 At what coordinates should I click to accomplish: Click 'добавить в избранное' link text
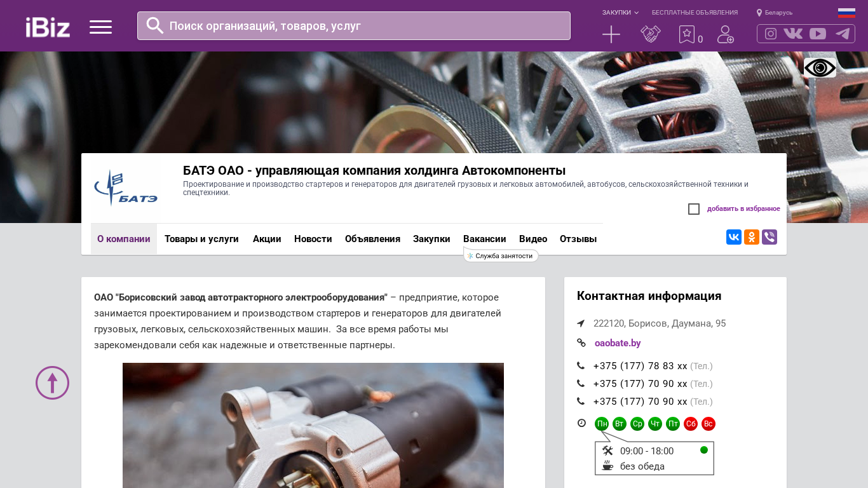tap(743, 209)
